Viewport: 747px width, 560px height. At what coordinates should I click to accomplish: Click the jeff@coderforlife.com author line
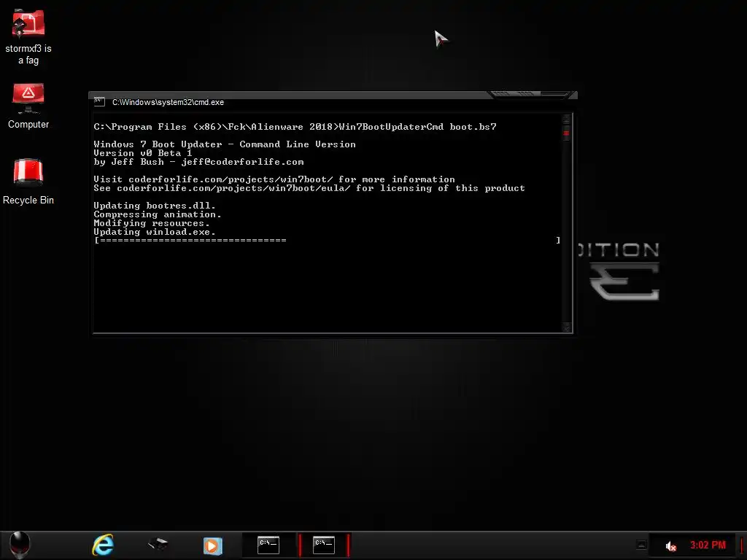click(x=198, y=162)
